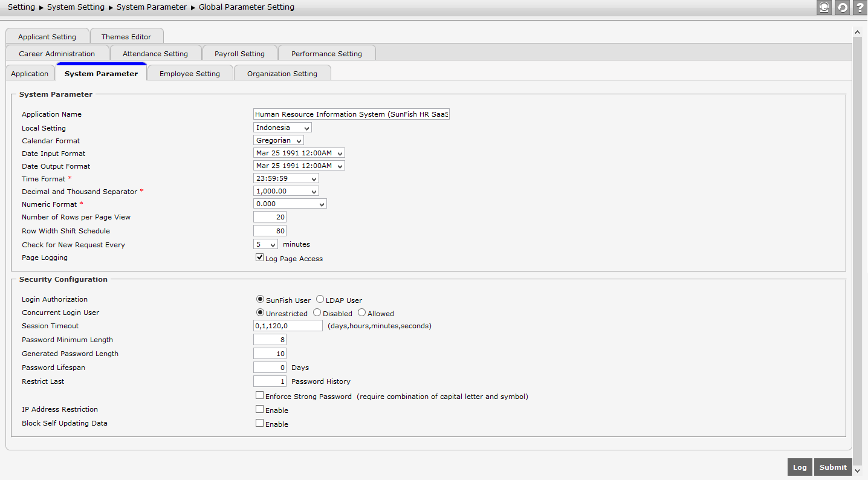This screenshot has height=480, width=868.
Task: Enable Enforce Strong Password checkbox
Action: pos(260,395)
